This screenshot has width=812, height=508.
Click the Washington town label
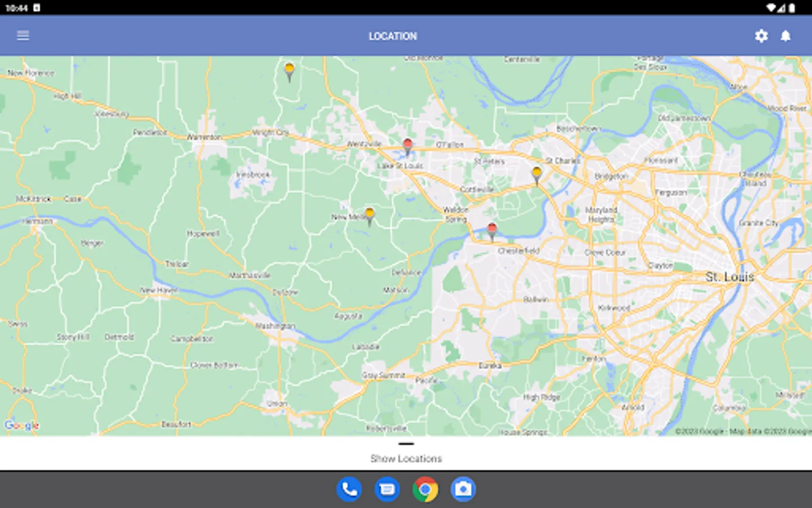pyautogui.click(x=275, y=326)
